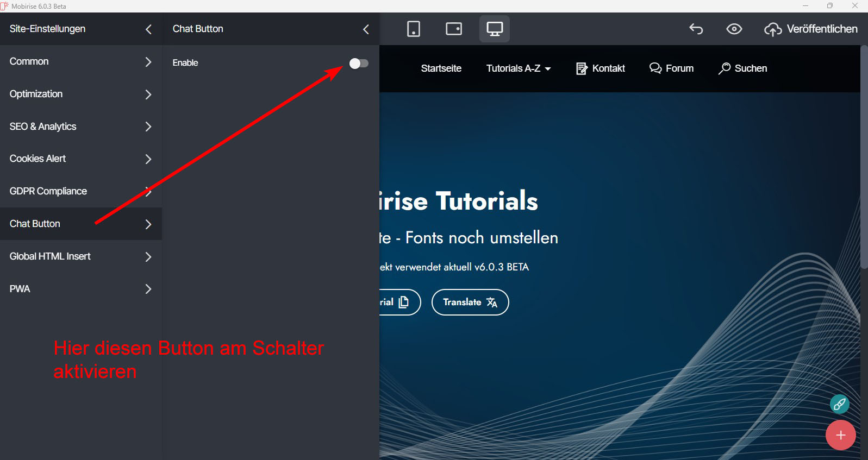Click the red plus add block button
Viewport: 868px width, 460px height.
tap(840, 435)
